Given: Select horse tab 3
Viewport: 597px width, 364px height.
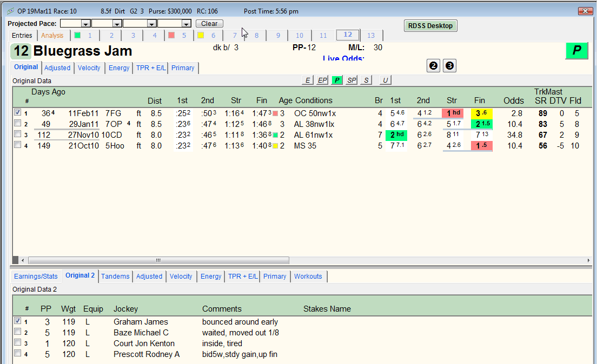Looking at the screenshot, I should point(133,35).
